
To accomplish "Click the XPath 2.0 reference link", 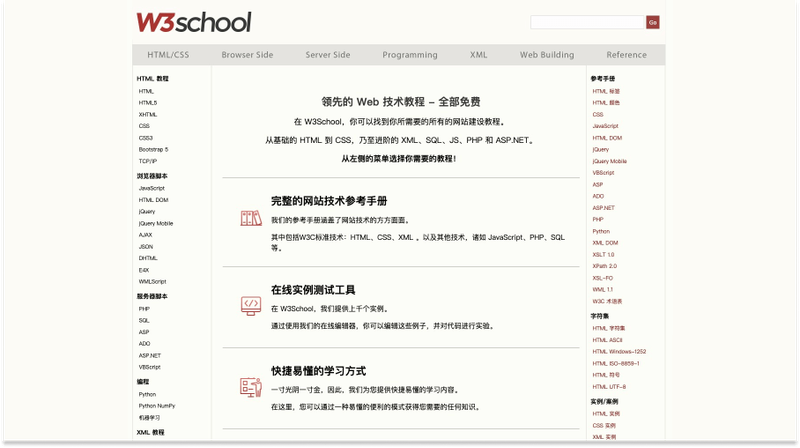I will (x=605, y=266).
